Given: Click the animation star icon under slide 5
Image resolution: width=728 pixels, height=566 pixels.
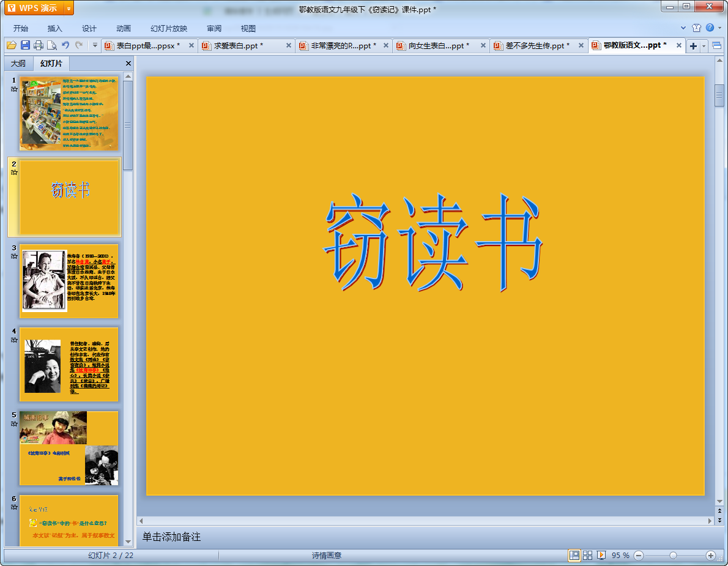Looking at the screenshot, I should (14, 423).
